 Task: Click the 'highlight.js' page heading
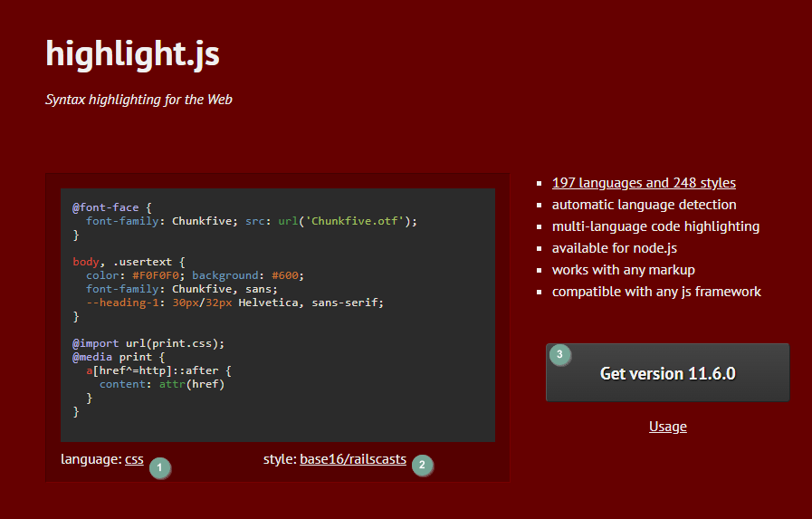pyautogui.click(x=132, y=53)
